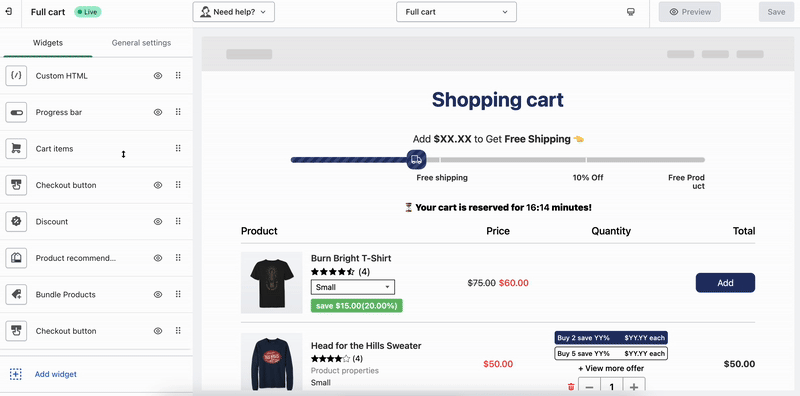This screenshot has height=396, width=800.
Task: Click the desktop device view icon
Action: [x=631, y=12]
